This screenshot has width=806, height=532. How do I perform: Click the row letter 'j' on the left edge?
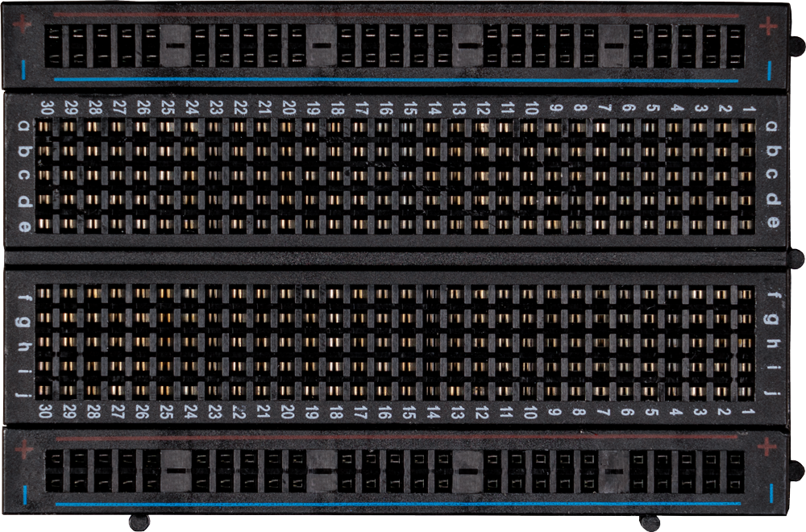[x=23, y=394]
